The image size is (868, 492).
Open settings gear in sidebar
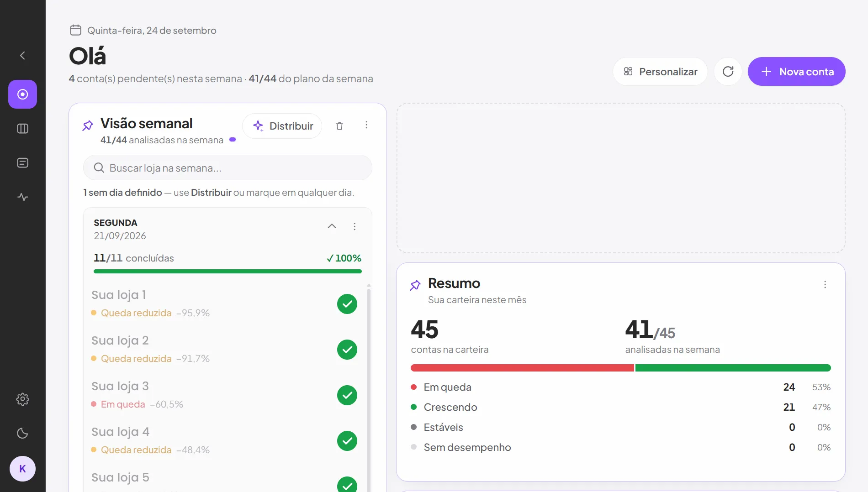coord(22,399)
